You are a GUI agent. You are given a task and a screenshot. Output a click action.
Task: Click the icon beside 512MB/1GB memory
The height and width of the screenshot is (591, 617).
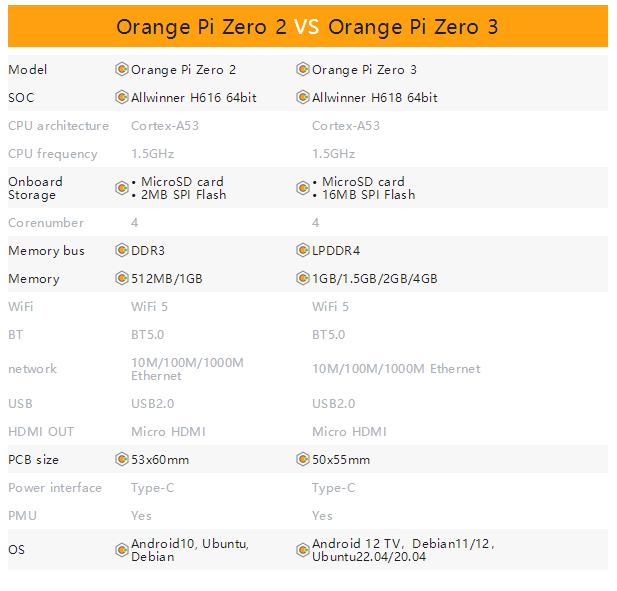pyautogui.click(x=122, y=278)
